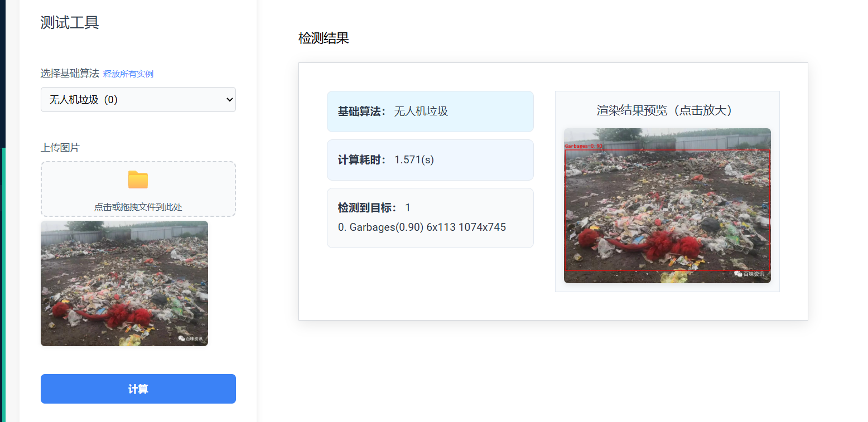Select the 基础算法 result card
Image resolution: width=868 pixels, height=422 pixels.
point(430,111)
